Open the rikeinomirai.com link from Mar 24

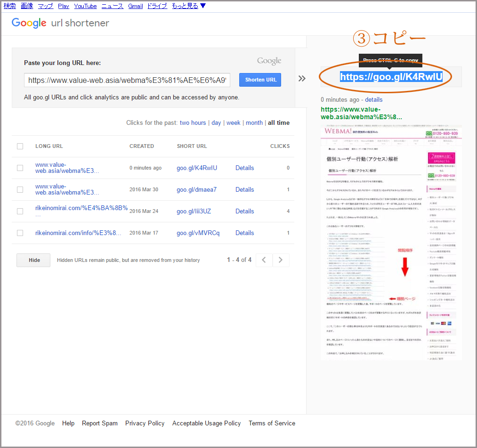click(81, 211)
